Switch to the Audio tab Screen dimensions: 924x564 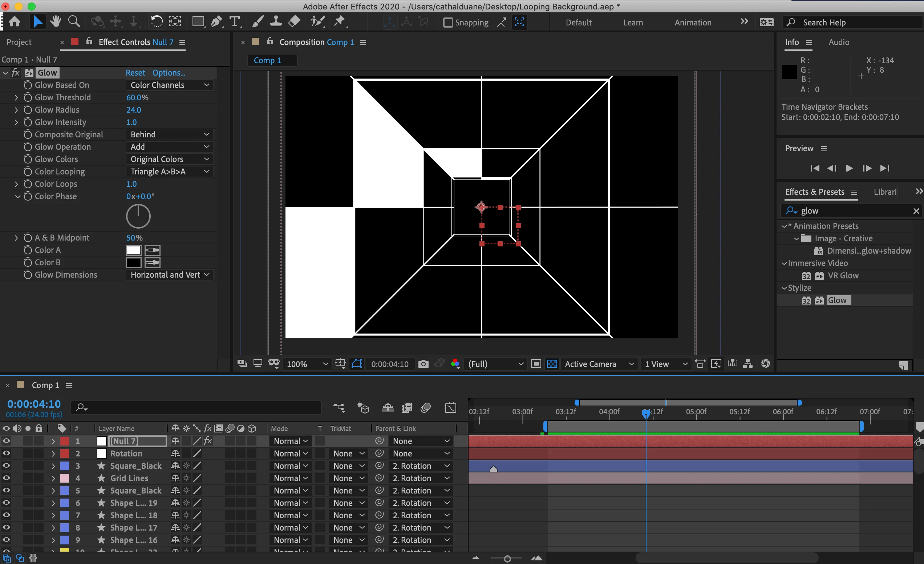[839, 43]
